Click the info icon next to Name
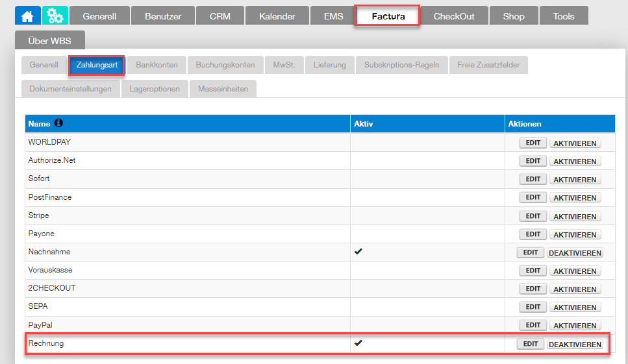 coord(58,123)
